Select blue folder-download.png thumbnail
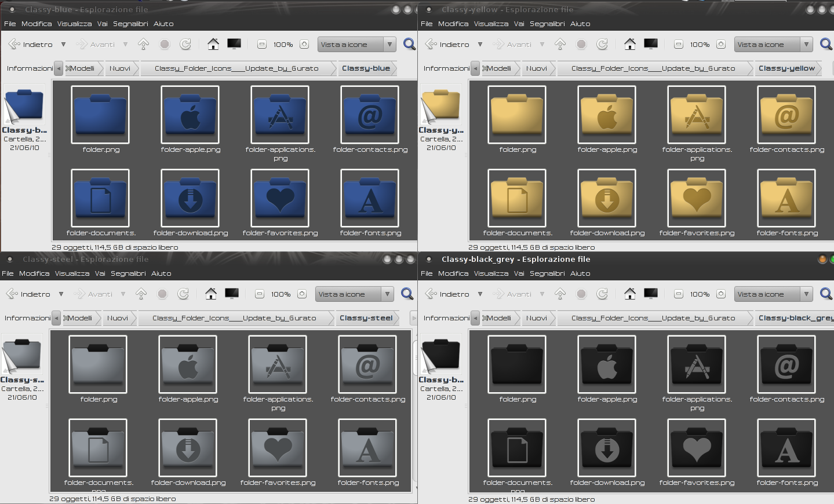Image resolution: width=834 pixels, height=504 pixels. tap(190, 198)
